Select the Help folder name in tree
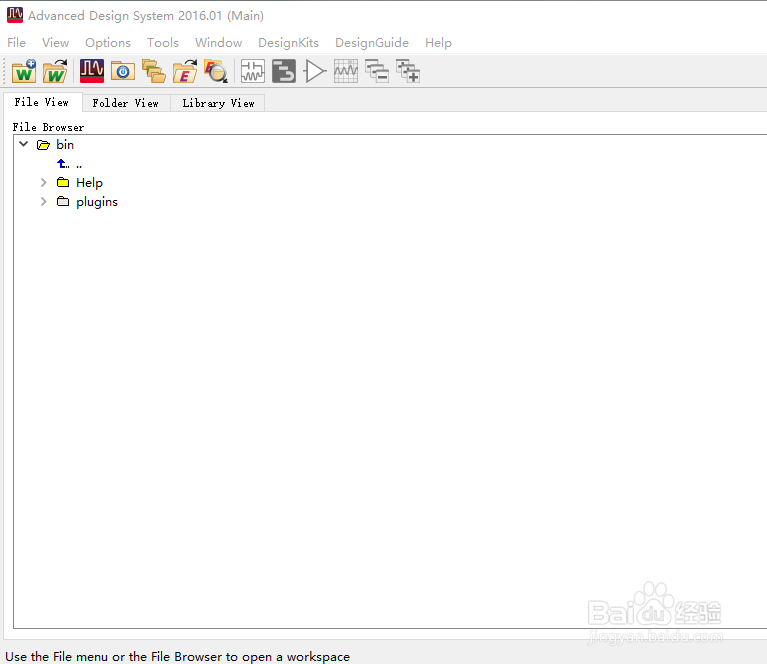Viewport: 767px width, 664px height. 90,183
